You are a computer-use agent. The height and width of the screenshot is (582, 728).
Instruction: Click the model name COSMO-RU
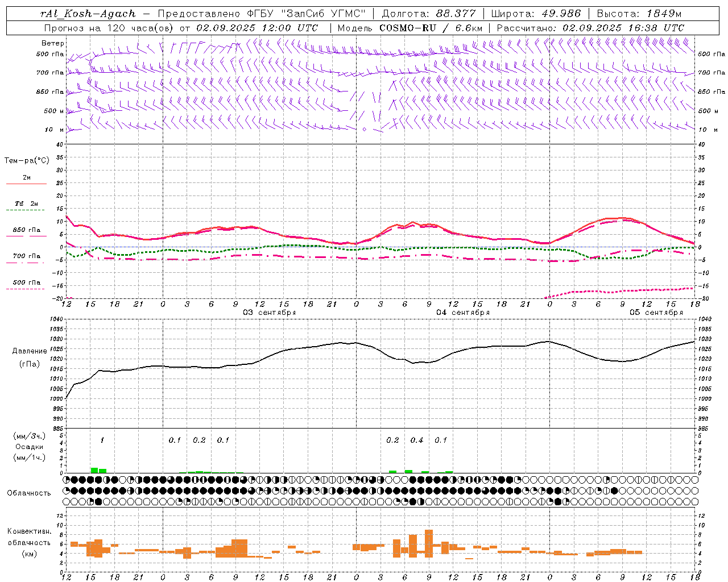[408, 28]
